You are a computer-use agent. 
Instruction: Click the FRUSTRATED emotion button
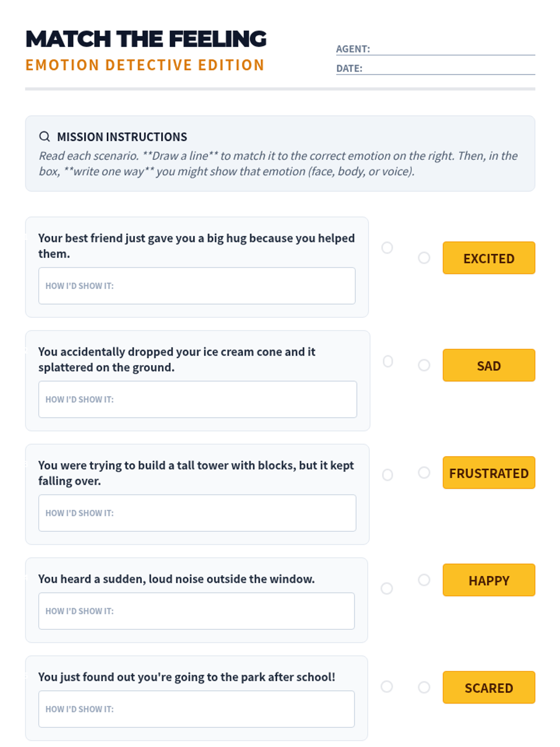coord(489,472)
